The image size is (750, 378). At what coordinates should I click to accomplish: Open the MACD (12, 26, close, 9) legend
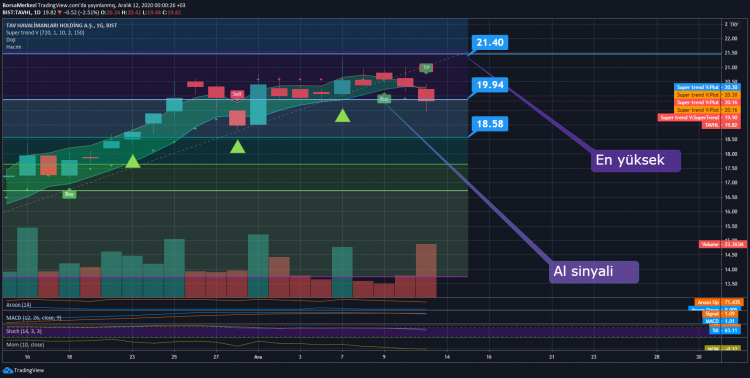pos(33,318)
